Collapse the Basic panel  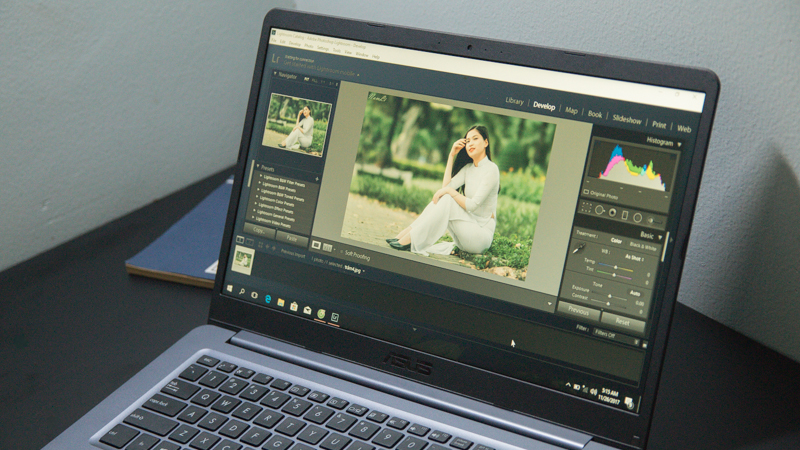point(660,237)
